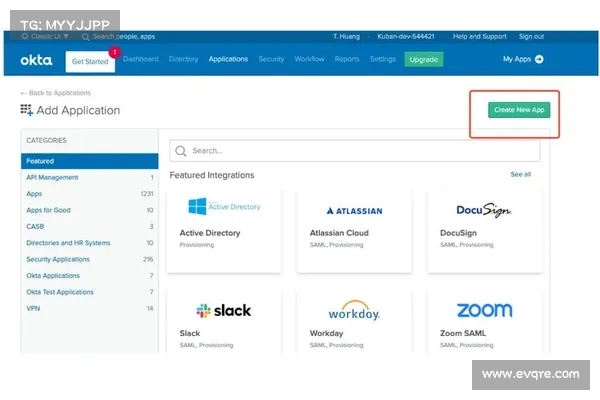Viewport: 600px width, 400px height.
Task: Open the Workflow menu
Action: (x=310, y=59)
